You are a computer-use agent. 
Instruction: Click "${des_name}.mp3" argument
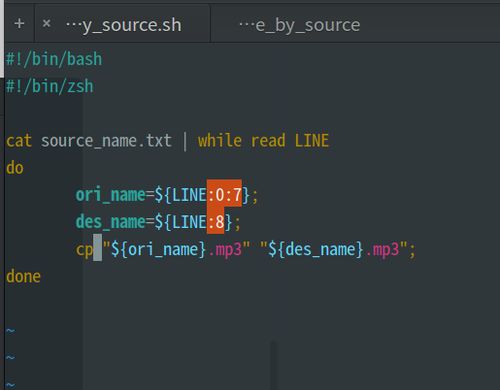pos(334,249)
